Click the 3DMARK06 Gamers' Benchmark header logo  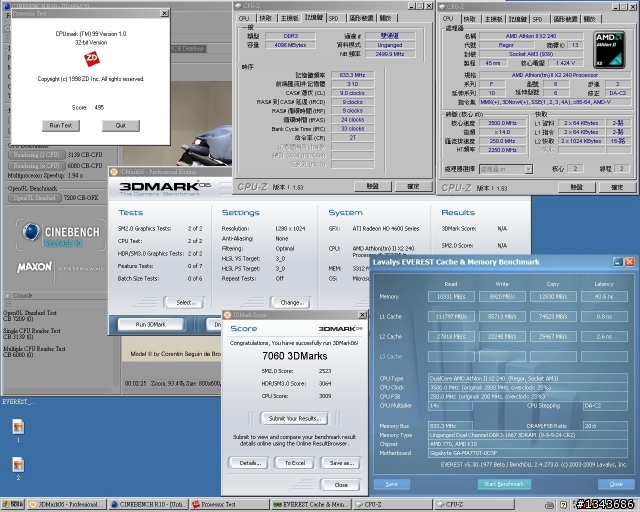(x=165, y=188)
